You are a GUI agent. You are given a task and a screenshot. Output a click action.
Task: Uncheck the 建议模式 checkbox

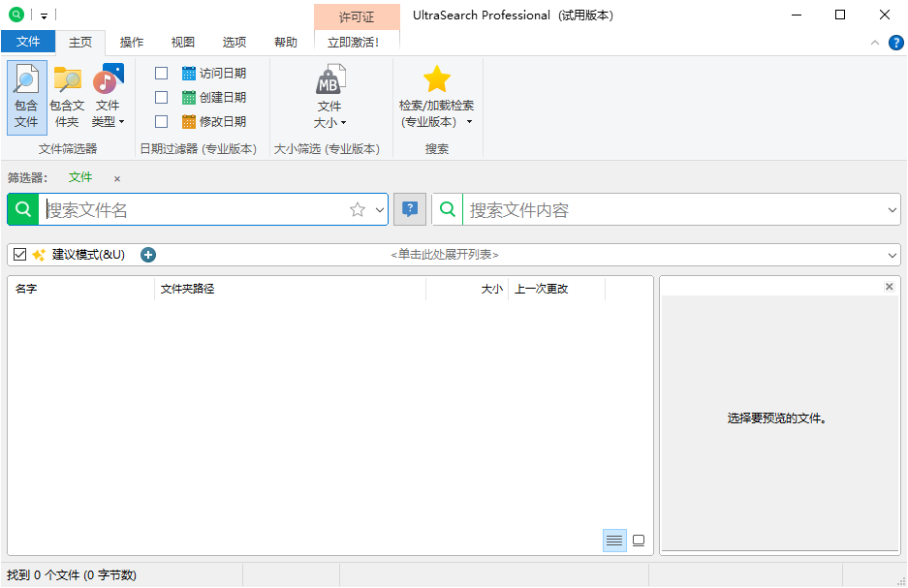tap(19, 254)
